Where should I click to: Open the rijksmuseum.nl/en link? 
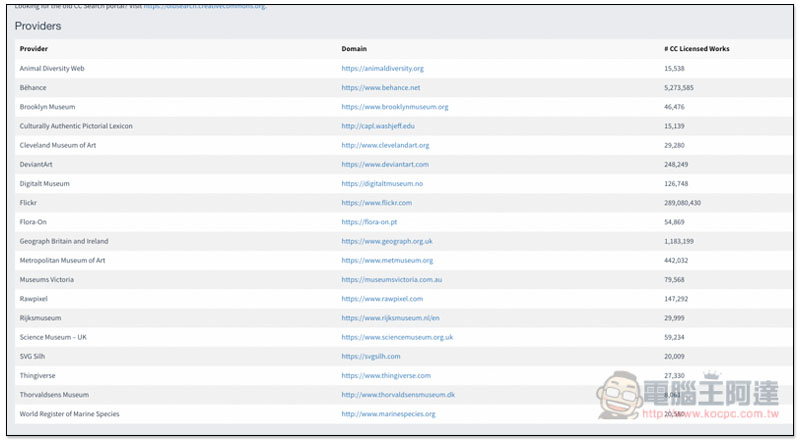coord(390,318)
